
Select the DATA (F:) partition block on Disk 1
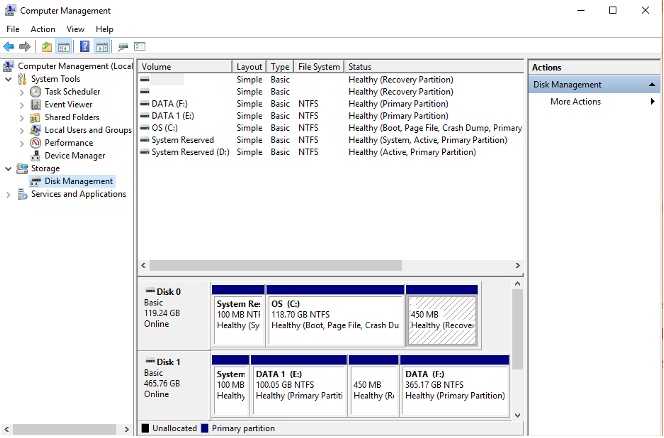coord(455,391)
